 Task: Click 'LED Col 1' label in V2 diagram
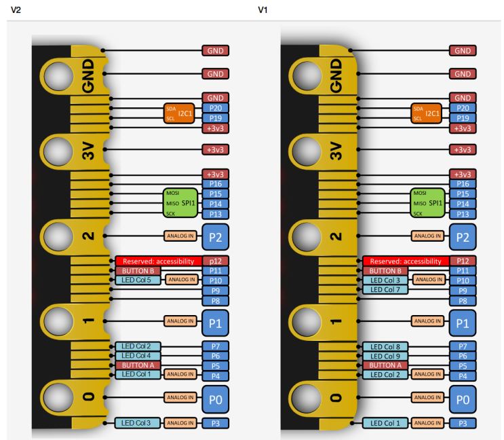(138, 374)
